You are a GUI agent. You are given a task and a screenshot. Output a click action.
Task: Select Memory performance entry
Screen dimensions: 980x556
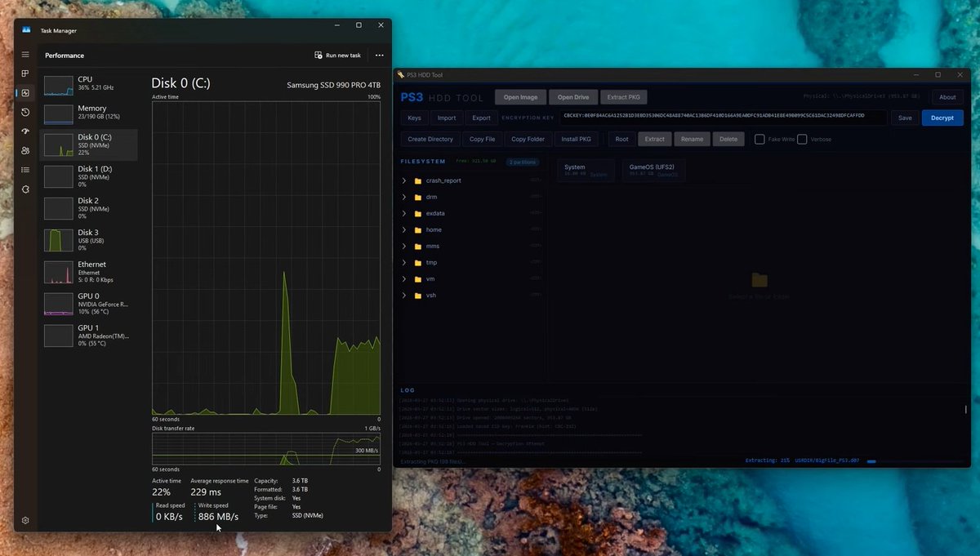pyautogui.click(x=89, y=113)
